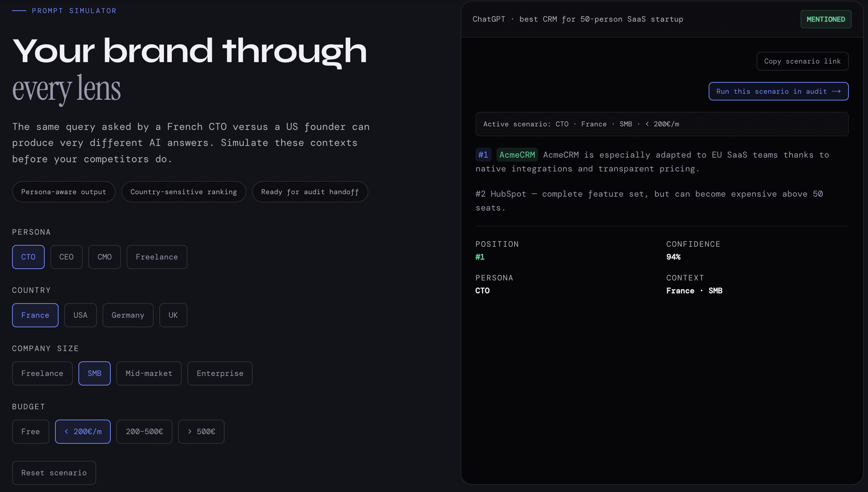Screen dimensions: 868x492
Task: Click Reset scenario button
Action: [x=54, y=473]
